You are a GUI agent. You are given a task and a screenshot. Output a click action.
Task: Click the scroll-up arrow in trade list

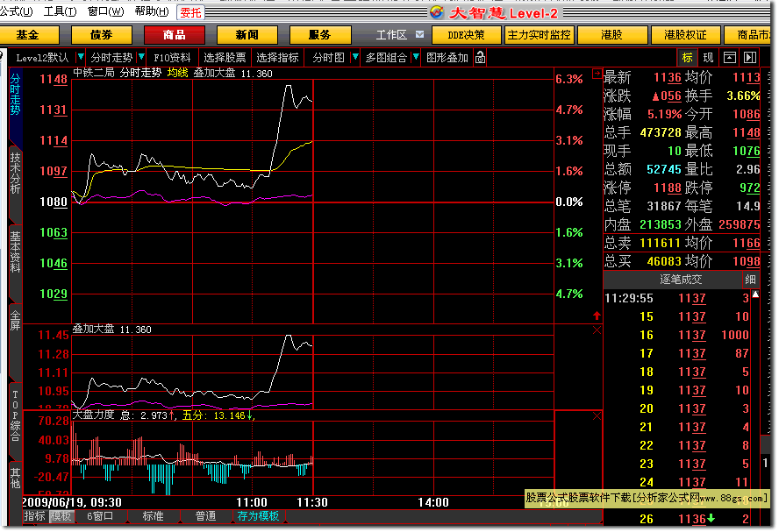pos(755,294)
